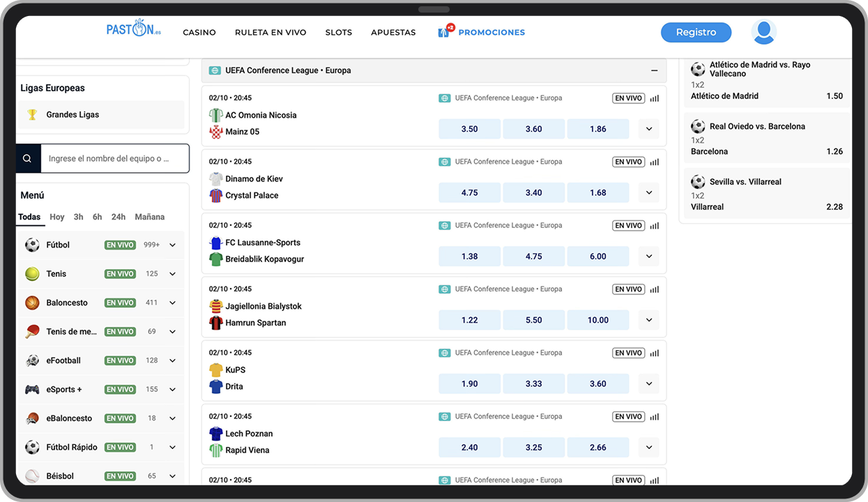Open stats bars for Jagiellonia Bialystok match
This screenshot has height=502, width=868.
click(x=654, y=289)
